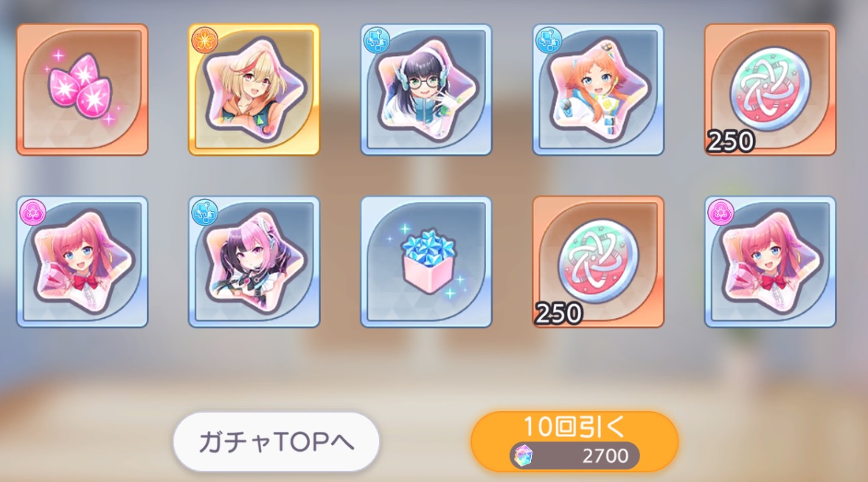Select the blue crystal gift box reward
This screenshot has height=482, width=868.
tap(426, 261)
